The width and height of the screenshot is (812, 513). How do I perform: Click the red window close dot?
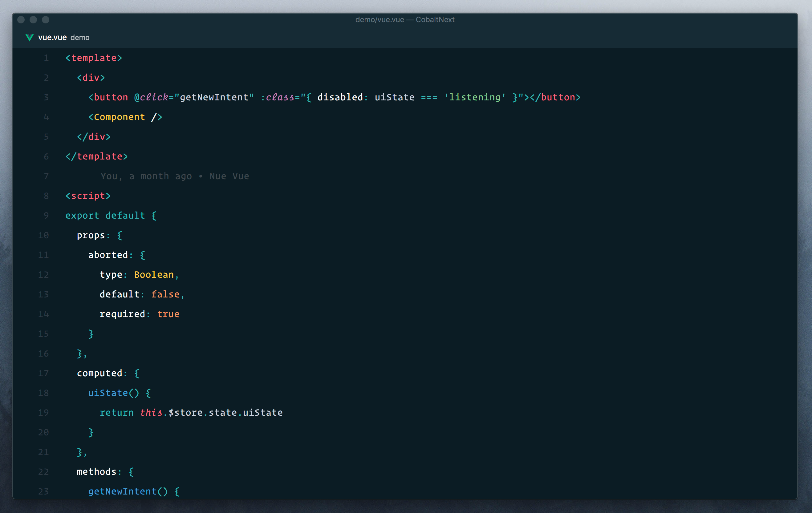(x=21, y=20)
